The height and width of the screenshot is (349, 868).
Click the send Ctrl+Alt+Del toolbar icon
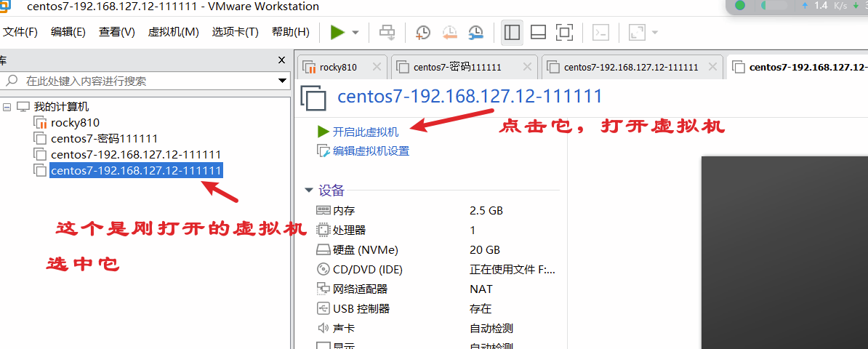(x=387, y=33)
